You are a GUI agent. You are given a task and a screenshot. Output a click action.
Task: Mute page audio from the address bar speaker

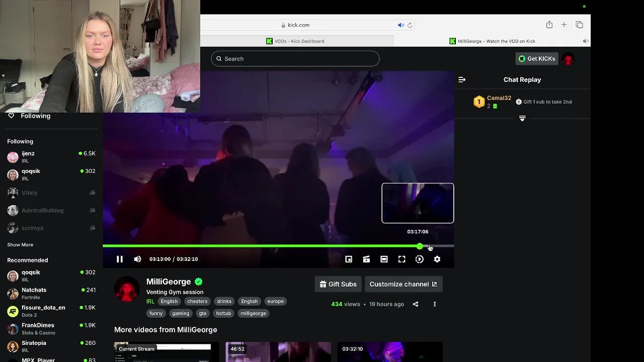[401, 25]
